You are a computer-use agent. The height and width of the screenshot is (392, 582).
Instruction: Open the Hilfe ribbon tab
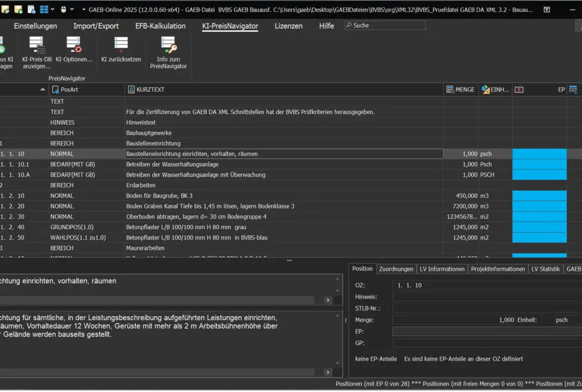tap(326, 26)
